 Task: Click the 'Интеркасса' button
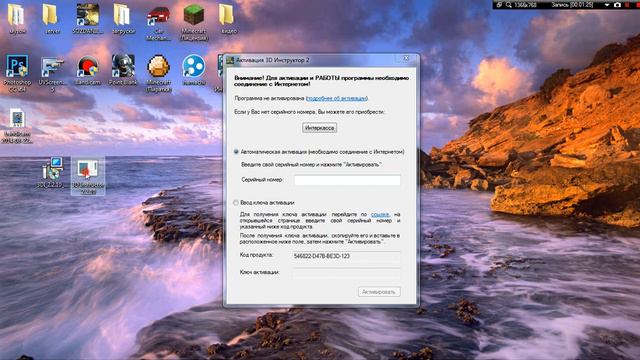click(x=320, y=128)
